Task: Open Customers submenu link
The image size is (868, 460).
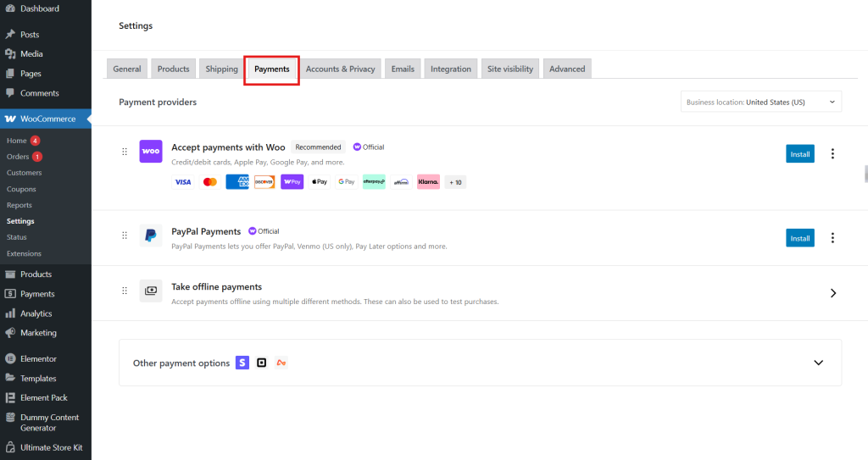Action: [25, 173]
